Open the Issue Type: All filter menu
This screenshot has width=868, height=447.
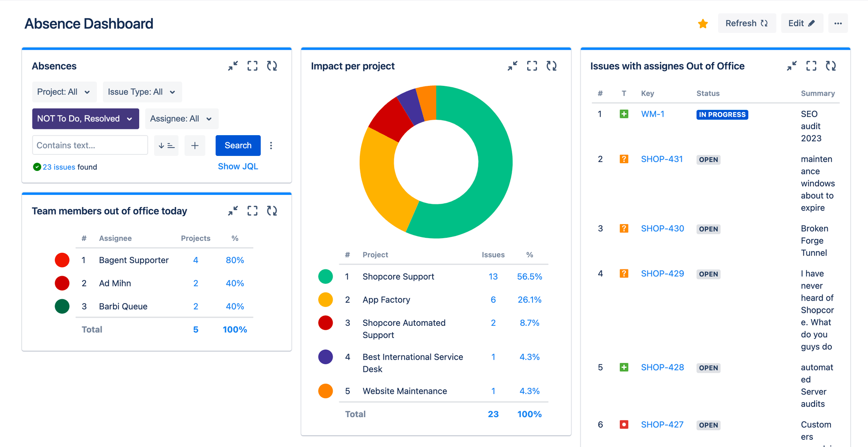click(x=142, y=91)
